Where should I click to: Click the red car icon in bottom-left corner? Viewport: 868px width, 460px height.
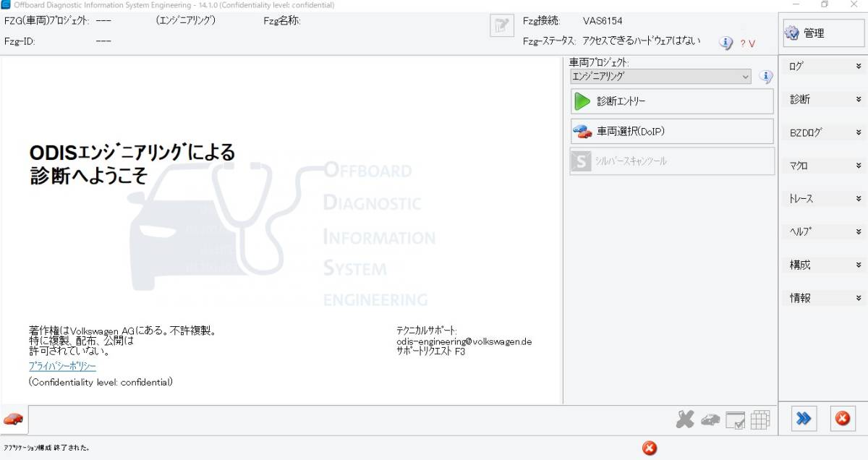click(13, 419)
